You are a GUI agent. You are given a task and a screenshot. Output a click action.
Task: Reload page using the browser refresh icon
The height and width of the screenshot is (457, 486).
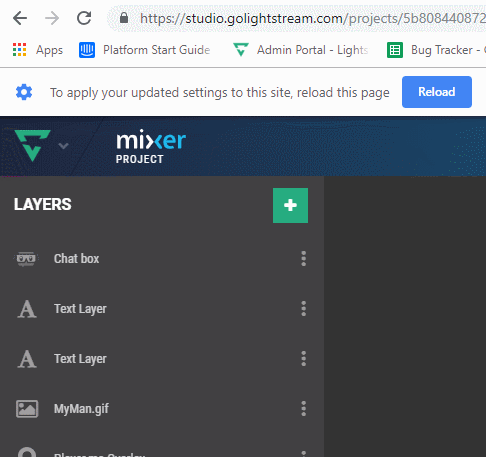click(84, 18)
